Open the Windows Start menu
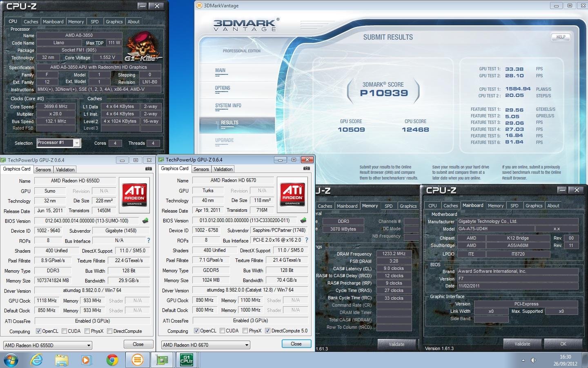The height and width of the screenshot is (368, 588). coord(11,360)
